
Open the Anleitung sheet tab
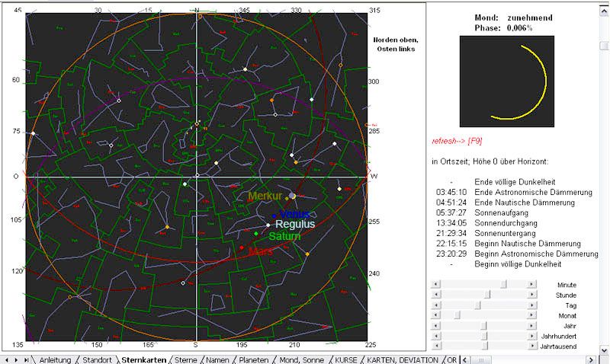tap(55, 359)
